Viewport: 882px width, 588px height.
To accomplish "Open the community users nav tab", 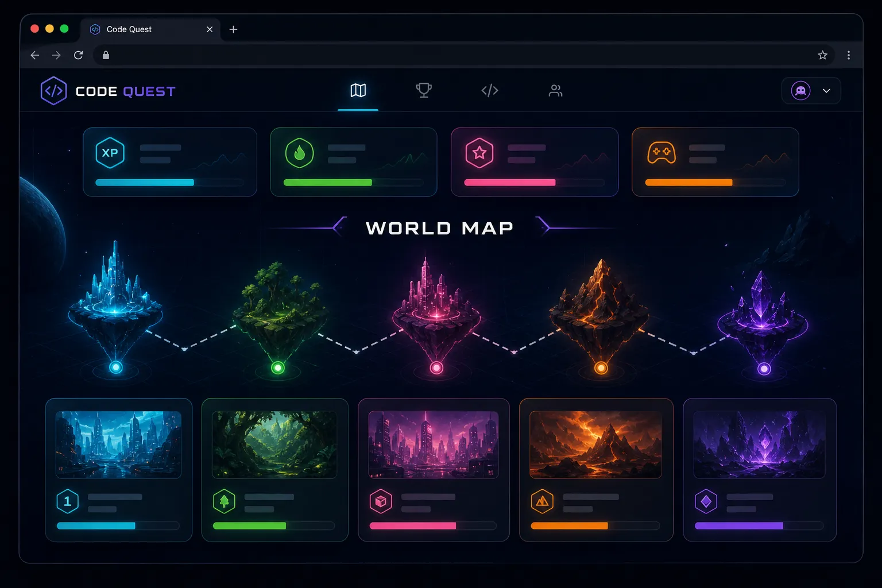I will click(x=555, y=90).
